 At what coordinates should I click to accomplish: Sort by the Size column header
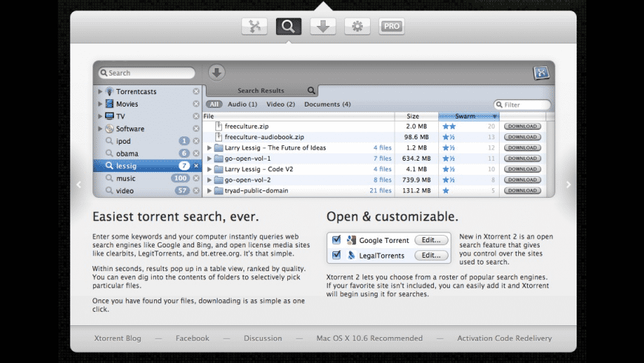pos(417,116)
